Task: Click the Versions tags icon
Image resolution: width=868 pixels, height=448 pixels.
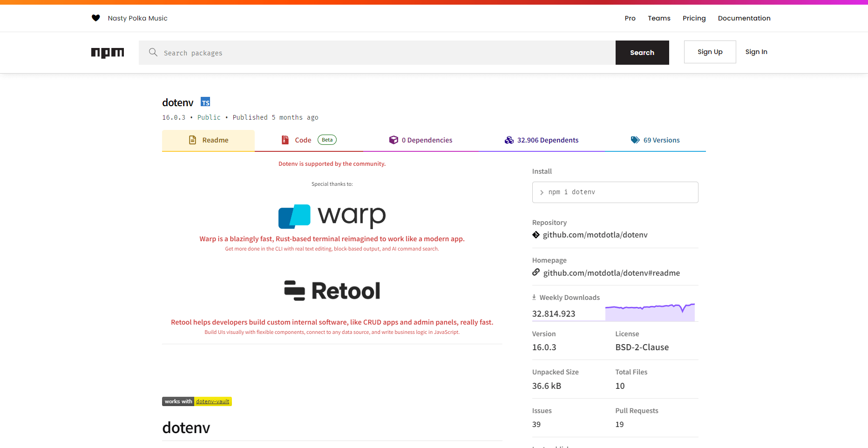Action: (x=635, y=140)
